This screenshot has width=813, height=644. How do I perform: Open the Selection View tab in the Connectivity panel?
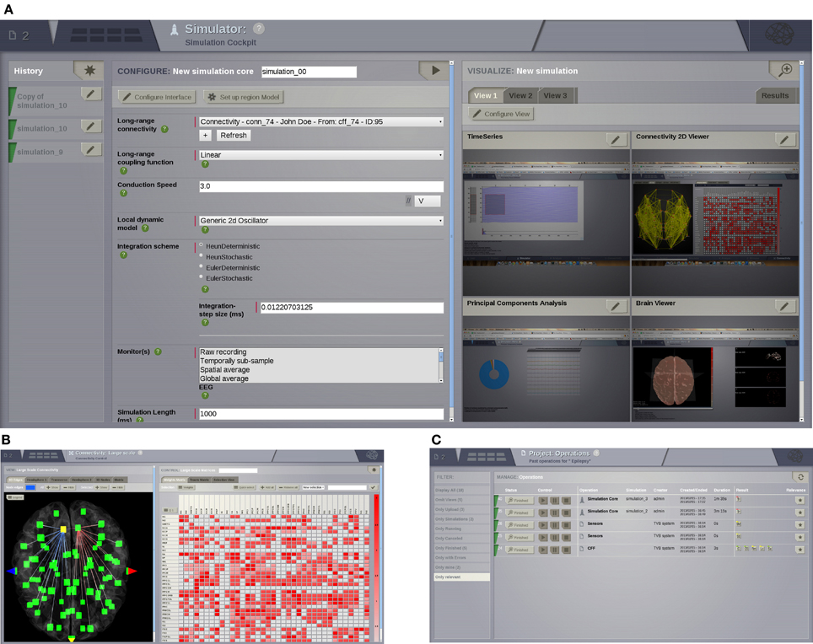224,480
